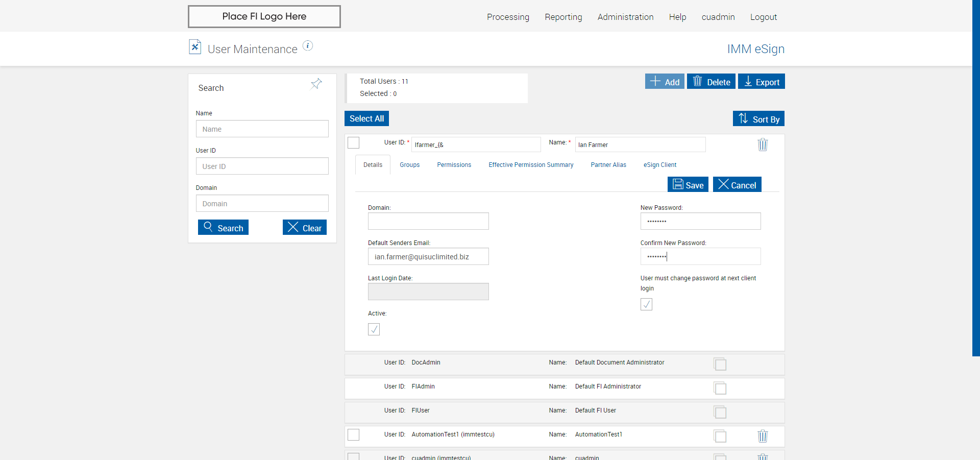Click the pin icon in Search panel
This screenshot has width=980, height=460.
click(x=316, y=84)
